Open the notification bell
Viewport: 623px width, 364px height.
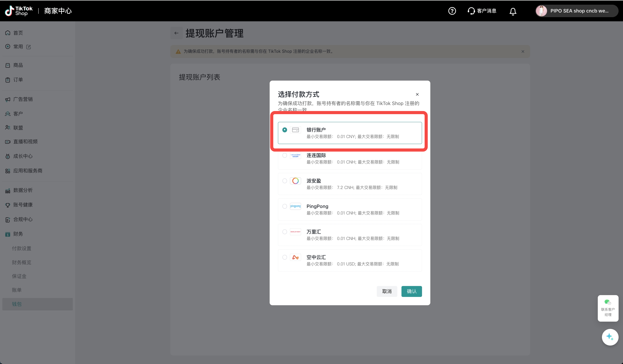513,11
